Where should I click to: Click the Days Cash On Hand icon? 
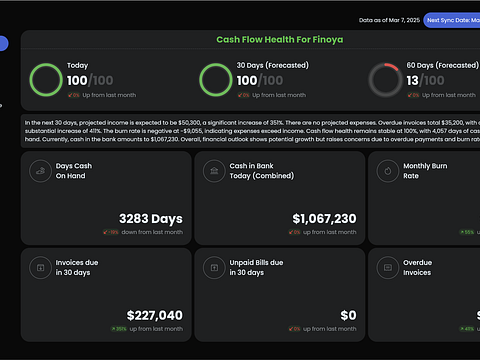(40, 171)
